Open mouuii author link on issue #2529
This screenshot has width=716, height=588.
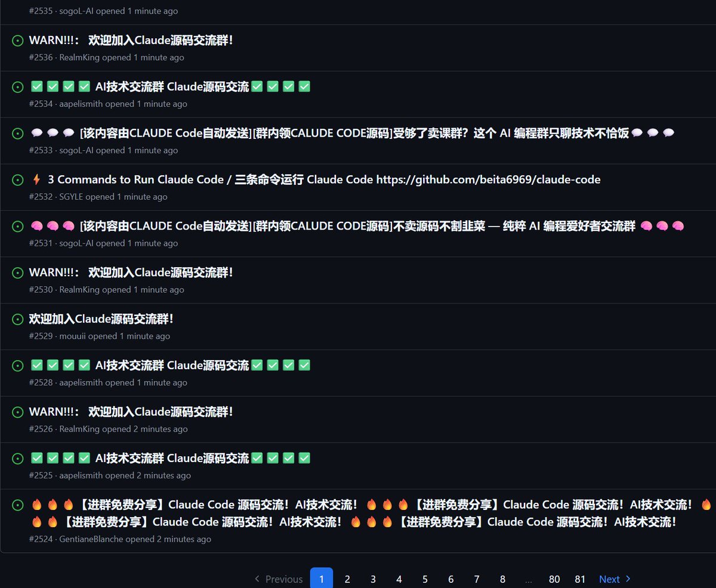(73, 337)
